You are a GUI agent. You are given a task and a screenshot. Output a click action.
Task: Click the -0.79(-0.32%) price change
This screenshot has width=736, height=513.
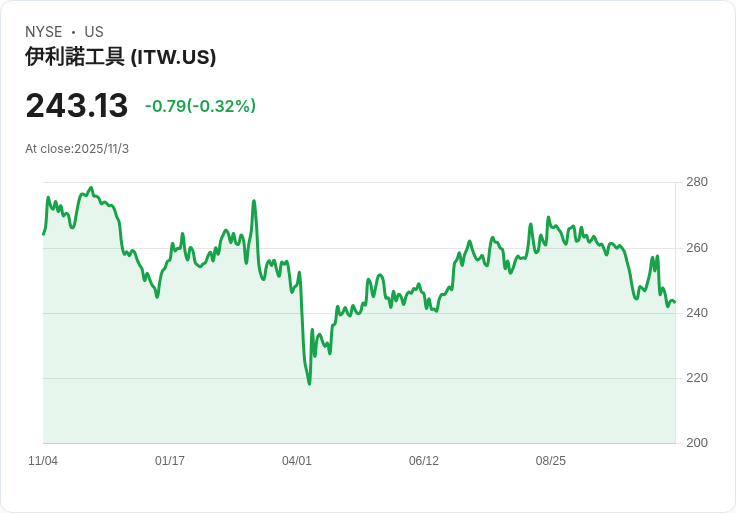pyautogui.click(x=200, y=106)
